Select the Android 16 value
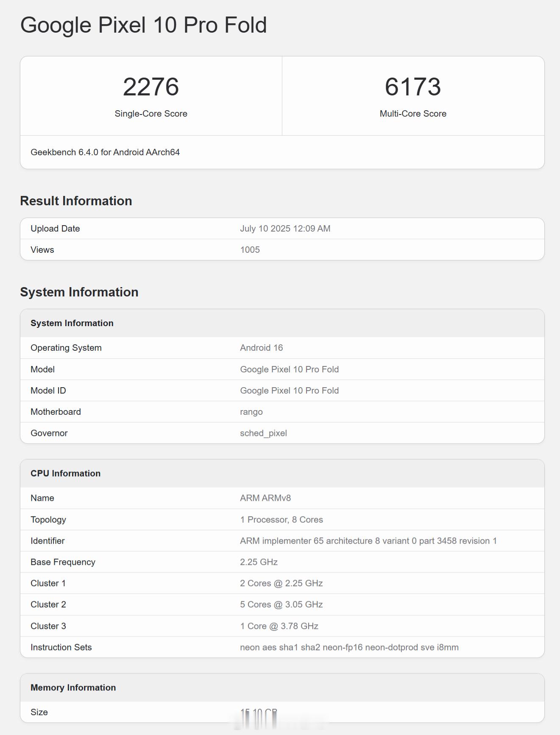Viewport: 560px width, 735px height. pyautogui.click(x=262, y=348)
